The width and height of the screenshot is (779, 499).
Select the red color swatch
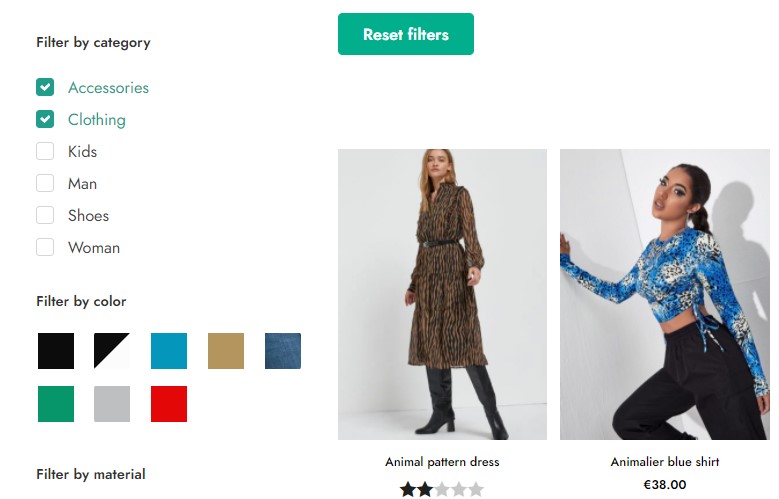click(169, 404)
